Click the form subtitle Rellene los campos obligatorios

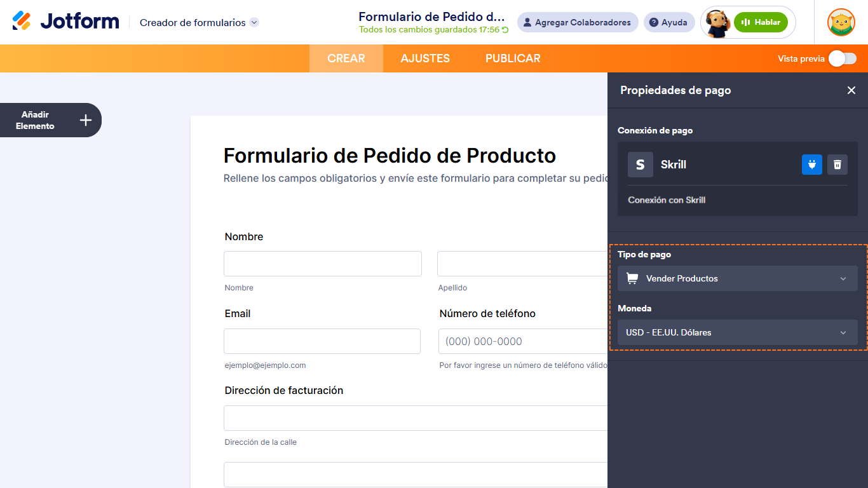pos(416,179)
